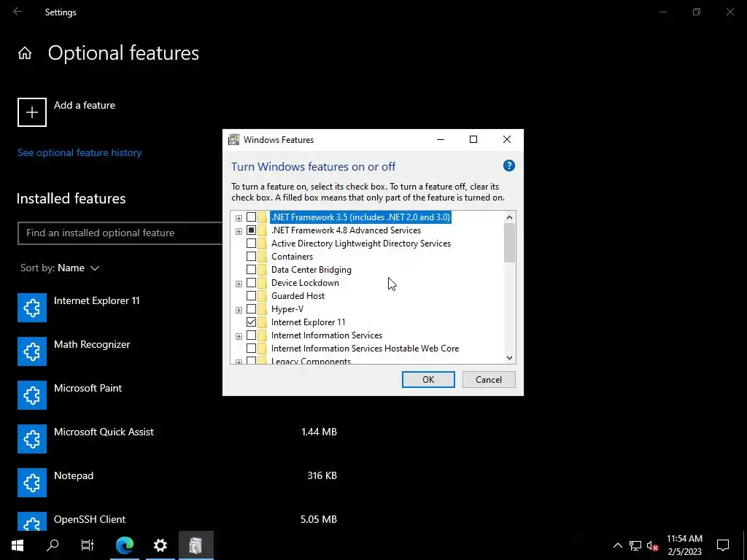Viewport: 747px width, 560px height.
Task: Open the notification center icon
Action: coord(723,545)
